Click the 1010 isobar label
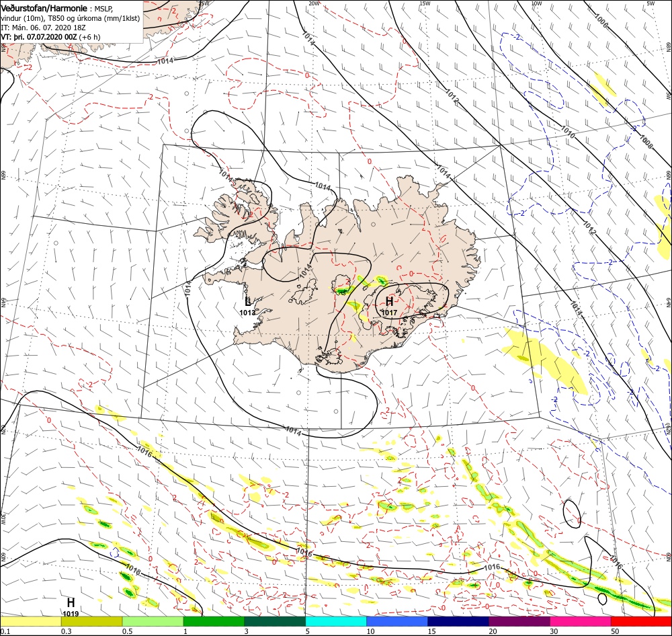Image resolution: width=672 pixels, height=636 pixels. pos(568,132)
